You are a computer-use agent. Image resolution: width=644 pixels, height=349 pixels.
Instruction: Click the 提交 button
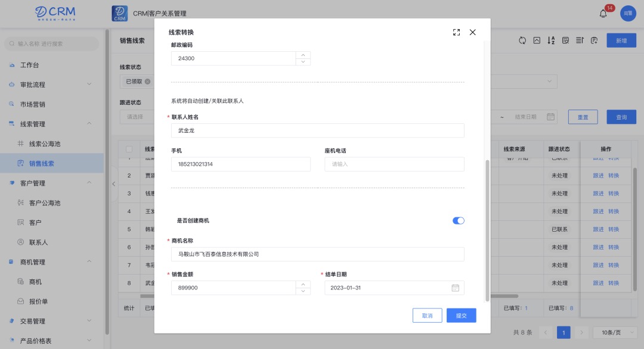tap(461, 316)
